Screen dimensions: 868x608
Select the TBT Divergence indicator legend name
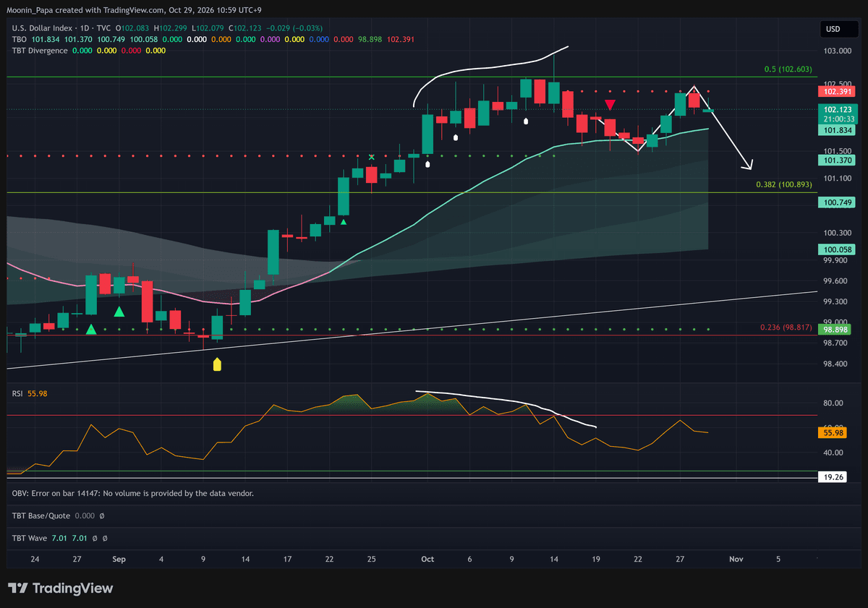coord(40,51)
